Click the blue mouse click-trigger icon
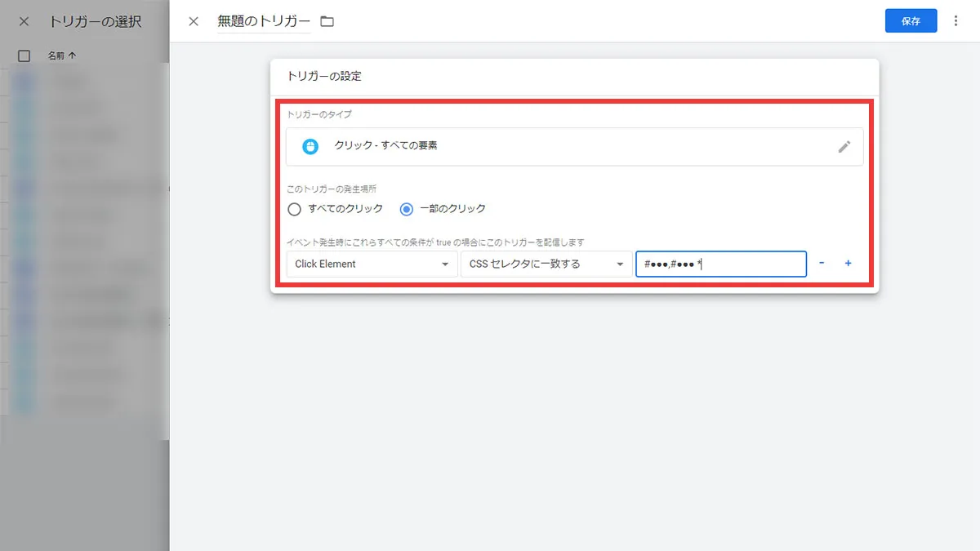This screenshot has width=980, height=551. (x=310, y=147)
